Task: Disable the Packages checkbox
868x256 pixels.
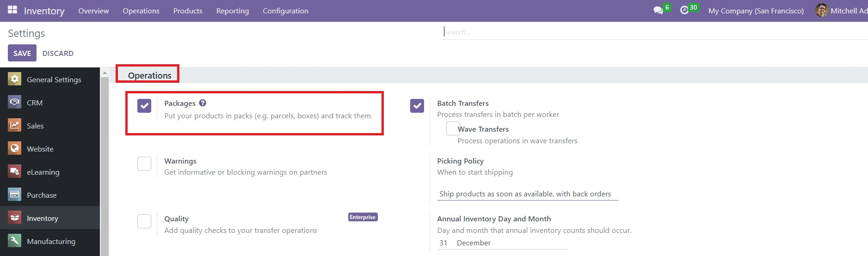Action: 144,106
